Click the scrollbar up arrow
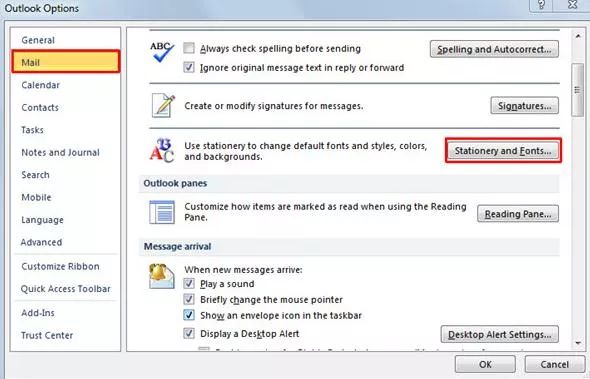Image resolution: width=590 pixels, height=379 pixels. click(578, 36)
